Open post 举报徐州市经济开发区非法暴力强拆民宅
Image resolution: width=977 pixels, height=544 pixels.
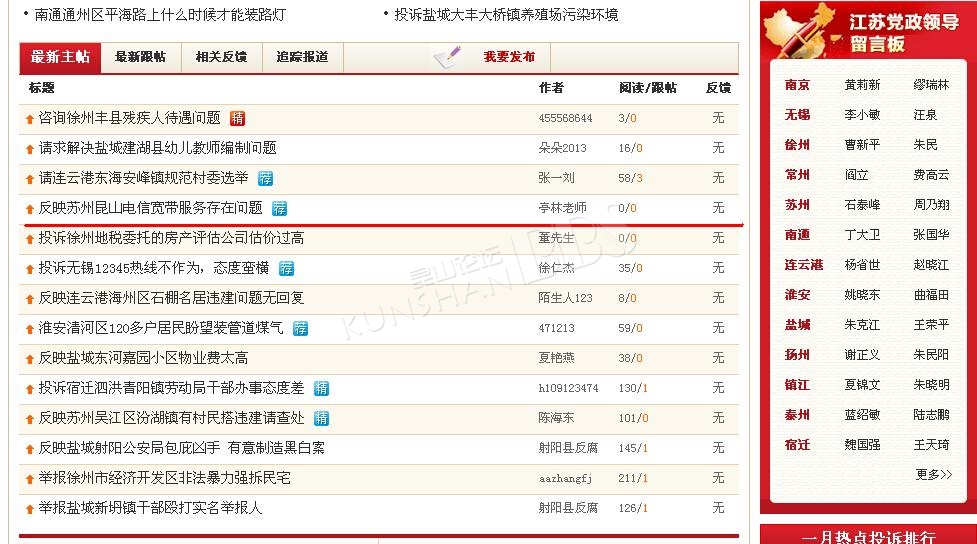pos(164,477)
